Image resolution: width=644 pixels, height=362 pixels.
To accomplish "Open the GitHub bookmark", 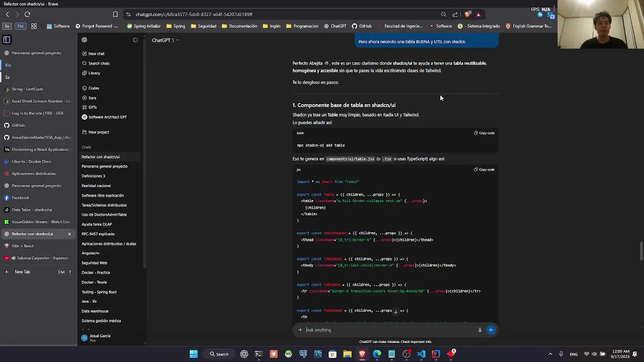I will [362, 26].
